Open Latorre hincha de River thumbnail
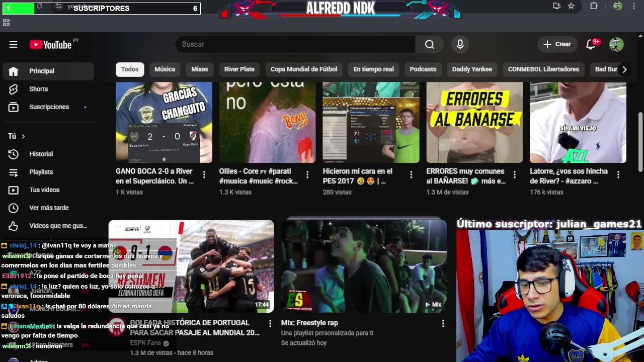 [x=578, y=123]
